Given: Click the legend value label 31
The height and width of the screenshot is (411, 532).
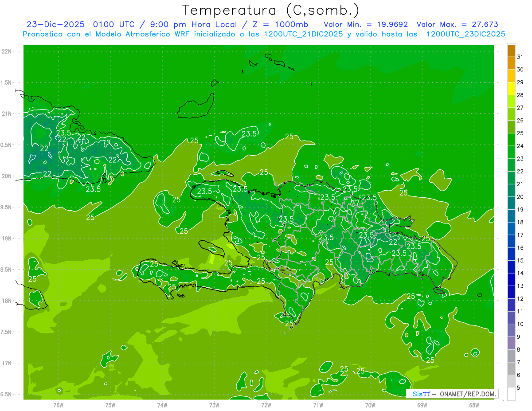Looking at the screenshot, I should 520,56.
